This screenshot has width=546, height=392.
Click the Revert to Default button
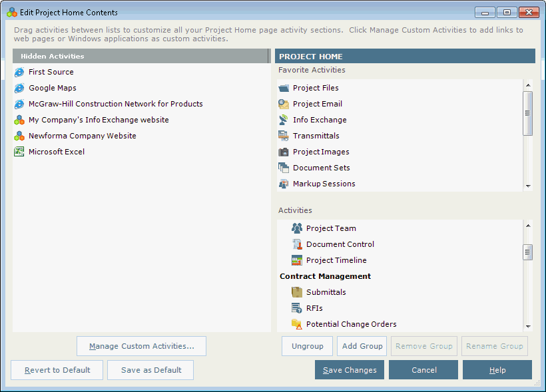click(x=57, y=370)
